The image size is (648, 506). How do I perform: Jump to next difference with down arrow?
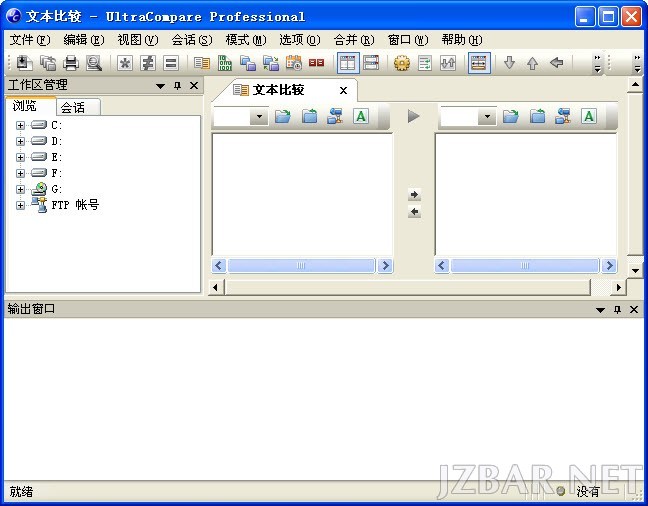tap(510, 63)
